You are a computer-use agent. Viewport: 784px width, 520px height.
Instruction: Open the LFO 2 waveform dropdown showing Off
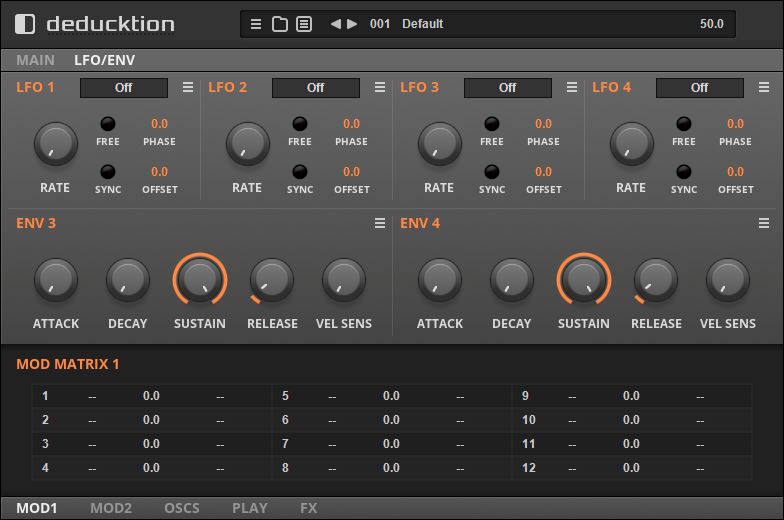click(x=316, y=88)
